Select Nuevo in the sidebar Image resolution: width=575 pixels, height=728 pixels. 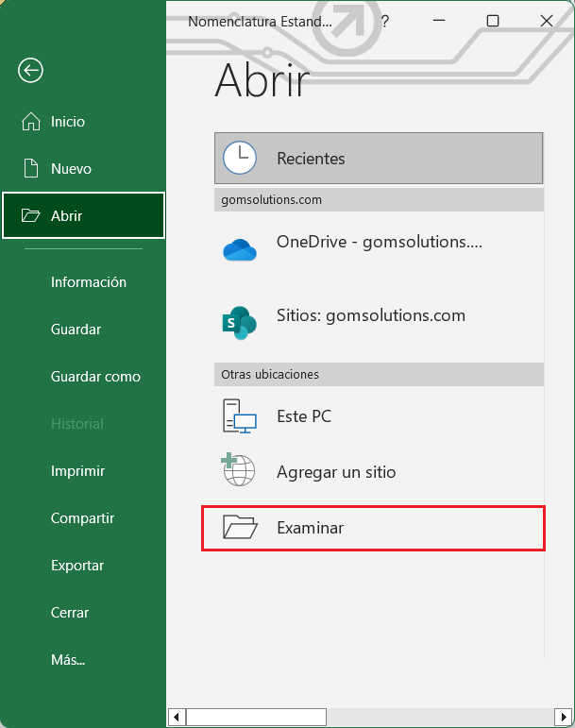tap(83, 168)
